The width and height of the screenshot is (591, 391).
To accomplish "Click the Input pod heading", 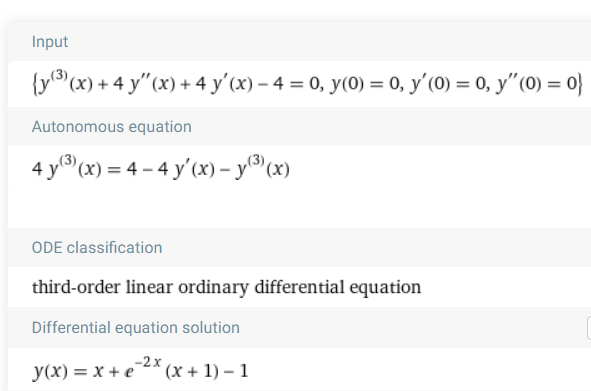I will (x=50, y=42).
